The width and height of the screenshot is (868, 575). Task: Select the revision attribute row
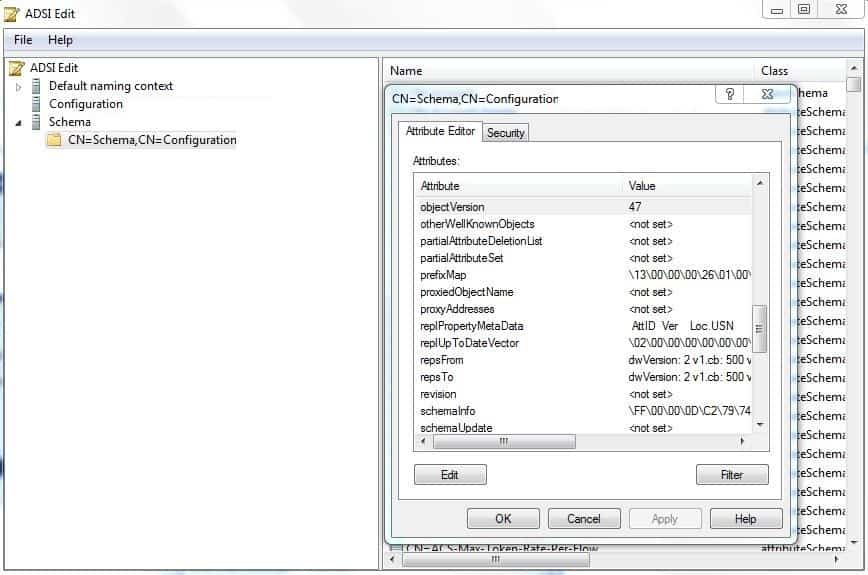click(x=583, y=394)
